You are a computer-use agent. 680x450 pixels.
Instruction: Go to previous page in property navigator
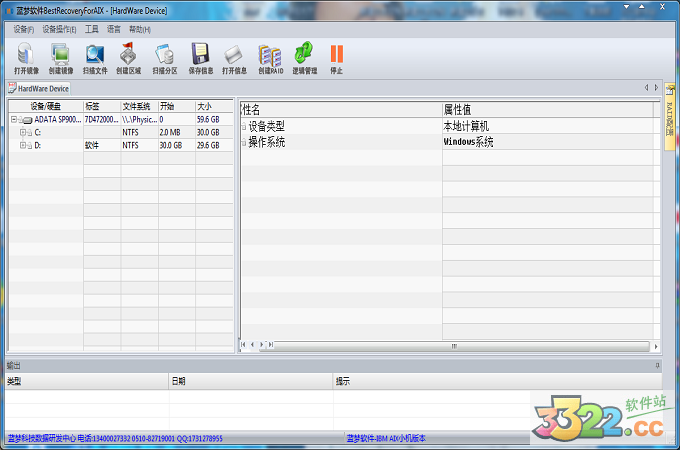[252, 345]
